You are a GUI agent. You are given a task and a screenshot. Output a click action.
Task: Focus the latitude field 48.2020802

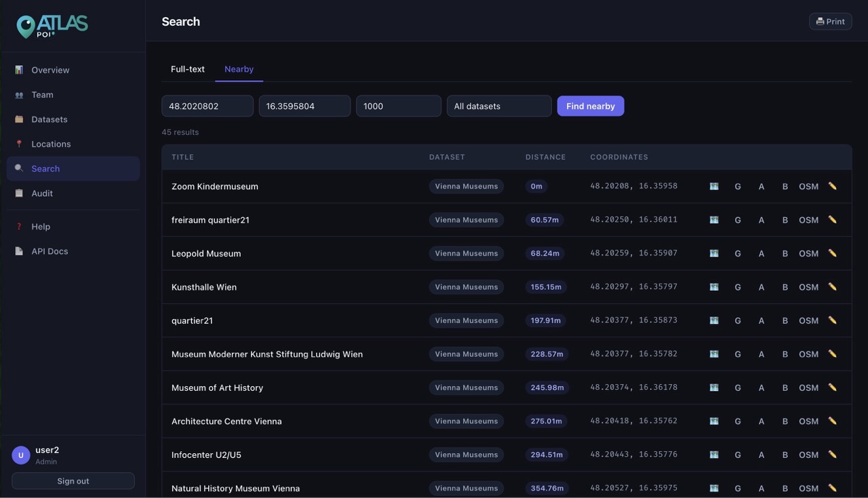point(208,106)
